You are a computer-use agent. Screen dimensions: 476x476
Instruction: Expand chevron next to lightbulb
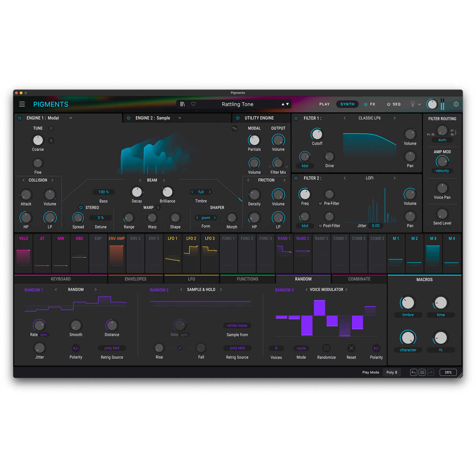419,104
